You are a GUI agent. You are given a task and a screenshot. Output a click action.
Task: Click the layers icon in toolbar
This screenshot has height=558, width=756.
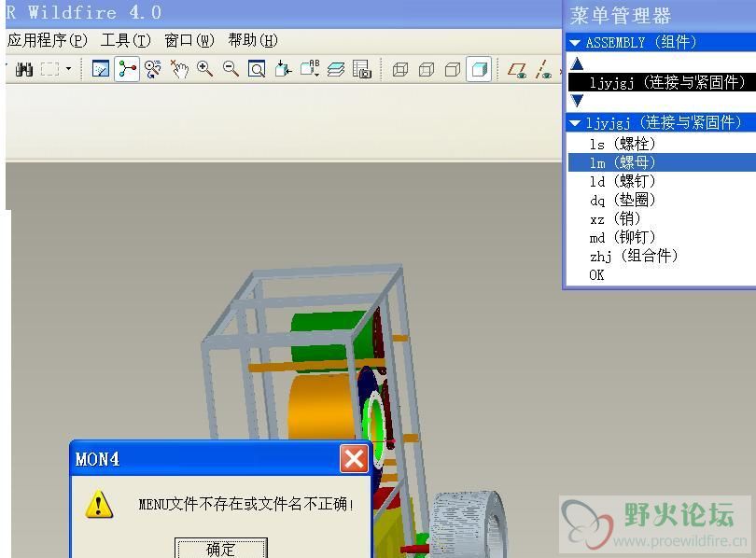point(336,69)
